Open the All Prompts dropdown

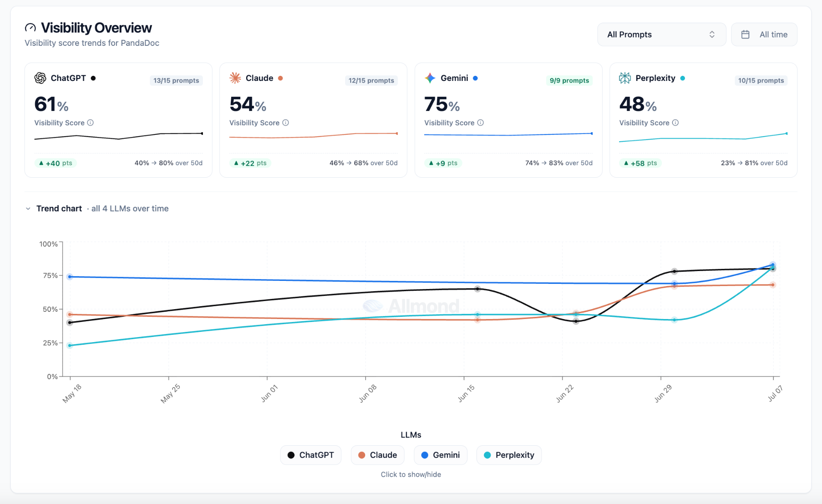tap(661, 35)
